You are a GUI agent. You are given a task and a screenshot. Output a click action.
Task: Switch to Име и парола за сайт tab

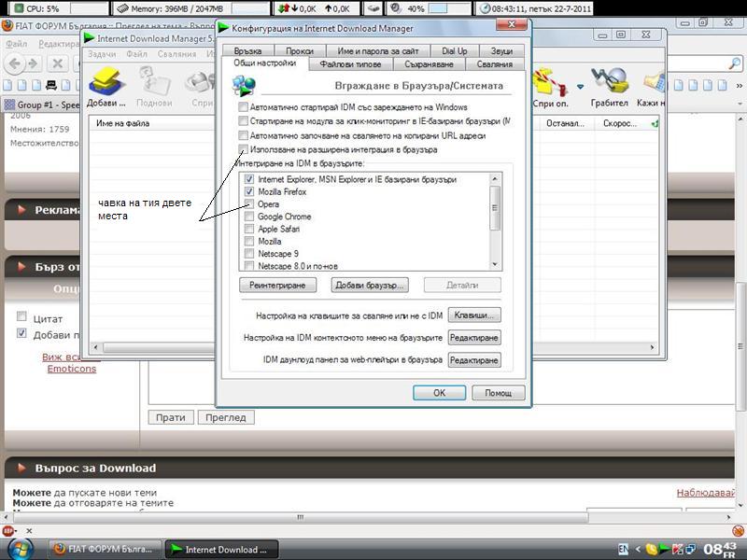378,51
